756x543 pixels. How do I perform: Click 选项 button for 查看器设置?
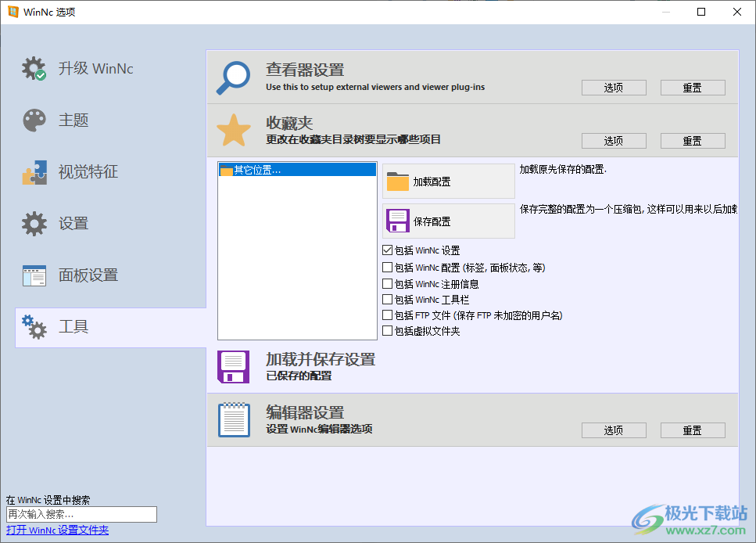(614, 88)
